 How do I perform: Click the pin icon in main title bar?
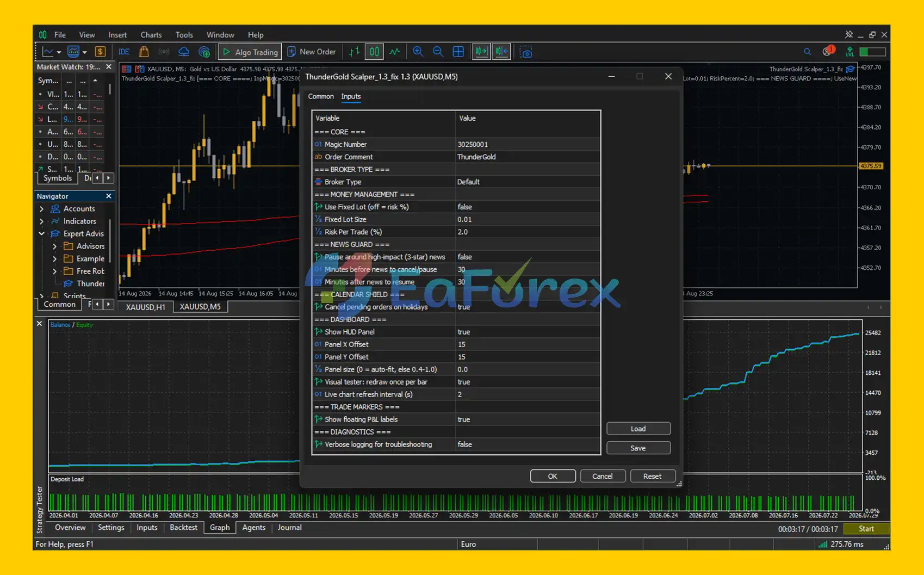848,34
